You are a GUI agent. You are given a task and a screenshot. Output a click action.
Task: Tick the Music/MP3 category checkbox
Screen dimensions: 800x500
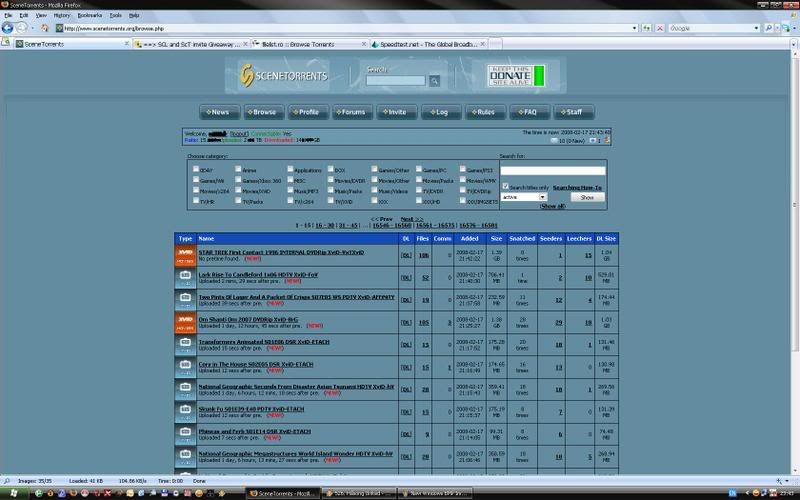290,190
